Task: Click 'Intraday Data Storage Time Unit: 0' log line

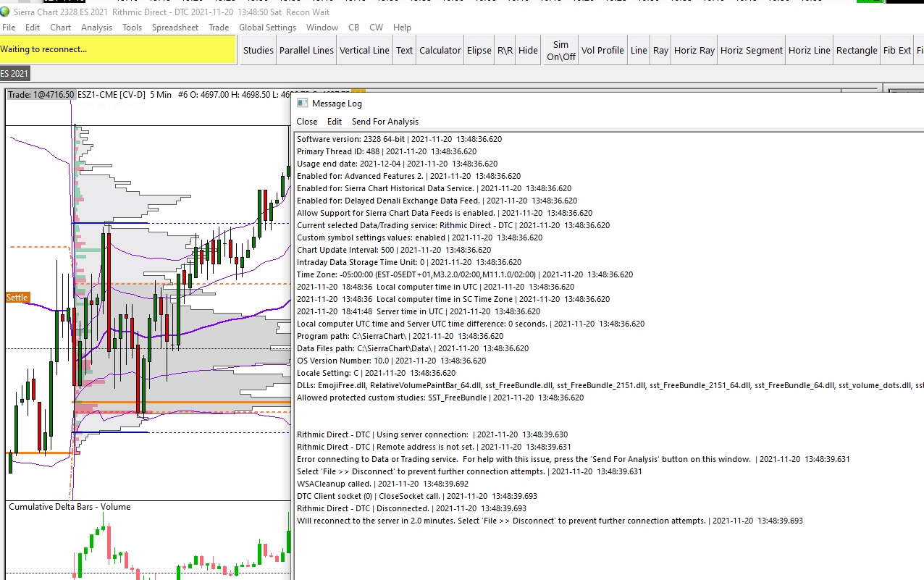Action: [x=409, y=262]
